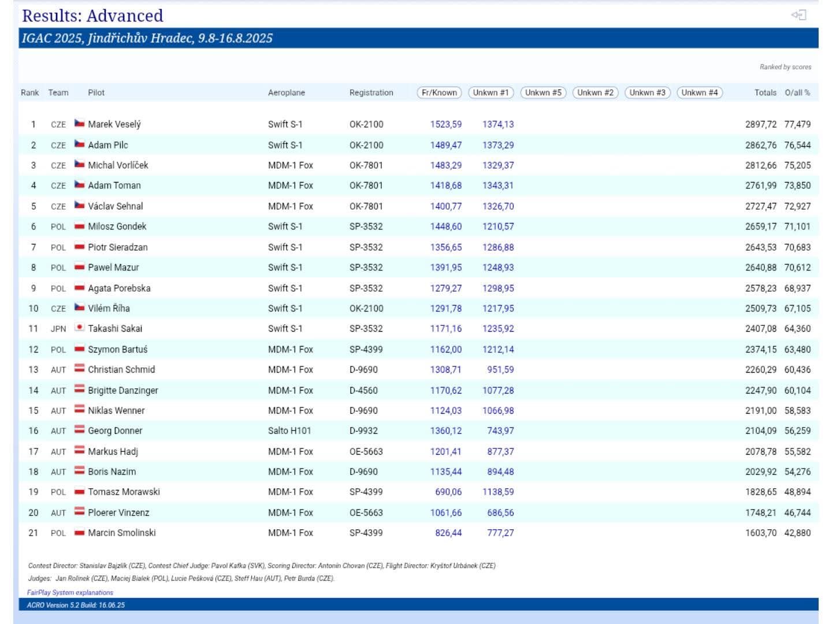Click Ploerer Vinzenz's Austrian flag icon
This screenshot has width=840, height=624.
(x=80, y=511)
